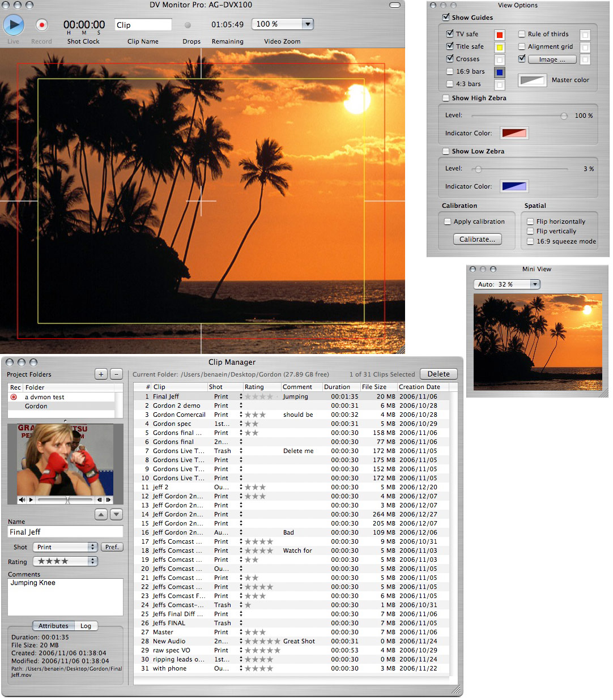
Task: Click the High Zebra Level slider
Action: click(518, 116)
